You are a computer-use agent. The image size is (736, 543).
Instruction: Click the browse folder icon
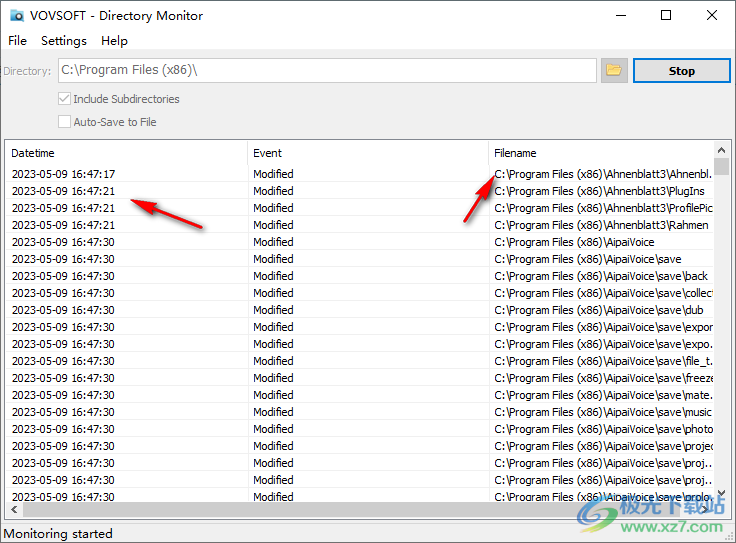614,70
